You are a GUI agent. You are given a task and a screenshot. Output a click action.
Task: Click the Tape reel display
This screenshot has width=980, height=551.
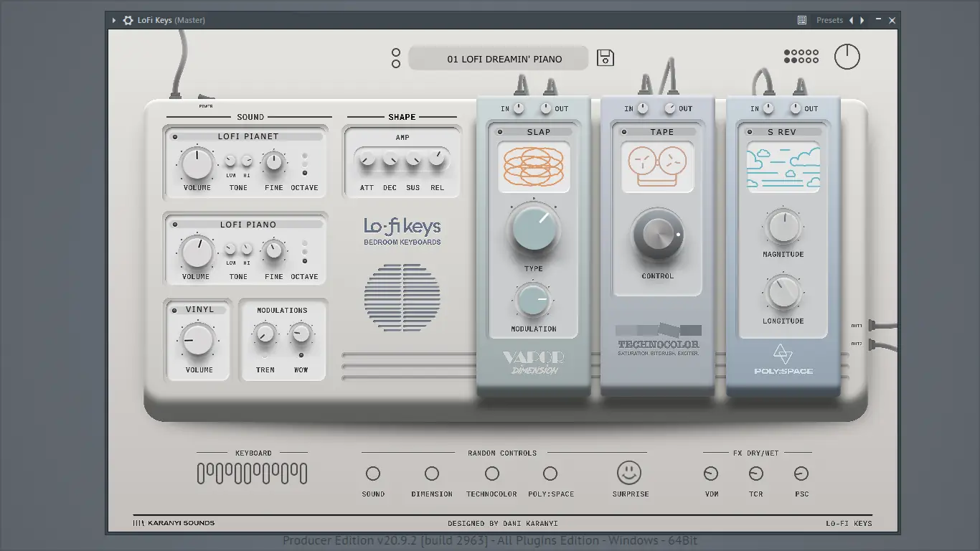658,167
